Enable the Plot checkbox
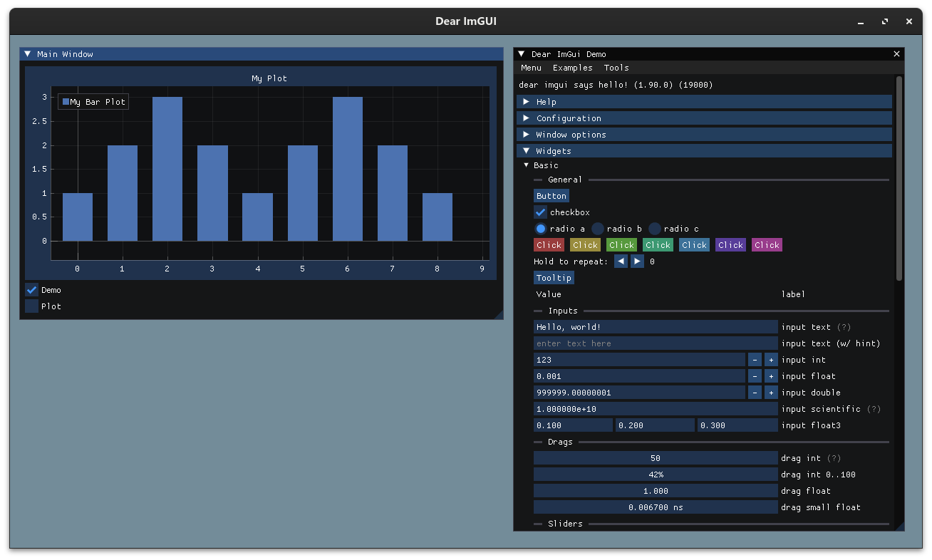This screenshot has width=932, height=560. [x=31, y=306]
